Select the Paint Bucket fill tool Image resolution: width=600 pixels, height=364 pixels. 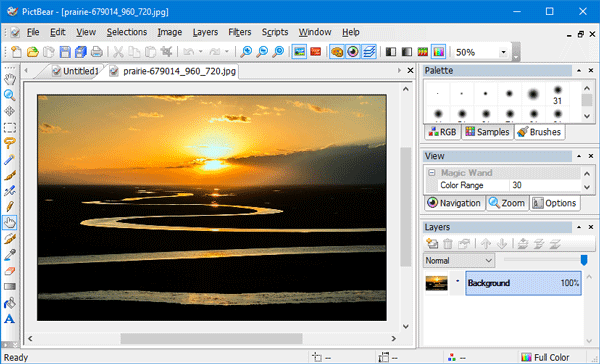(x=10, y=303)
